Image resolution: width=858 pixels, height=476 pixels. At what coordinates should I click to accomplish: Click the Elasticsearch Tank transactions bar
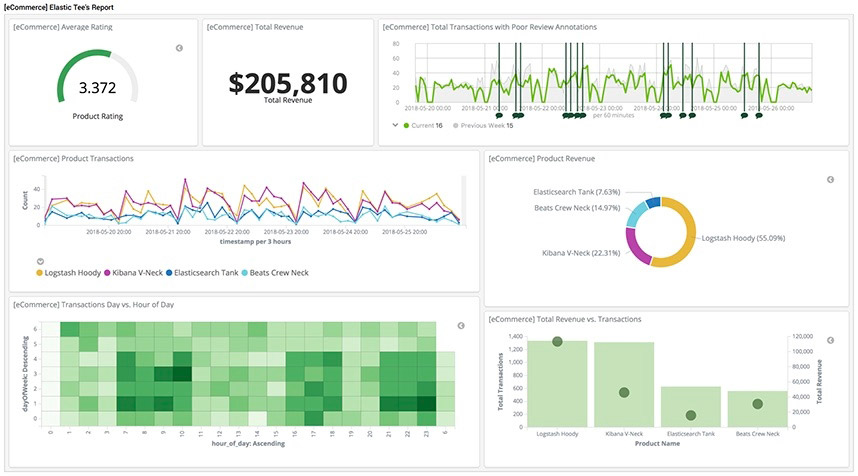click(x=691, y=407)
